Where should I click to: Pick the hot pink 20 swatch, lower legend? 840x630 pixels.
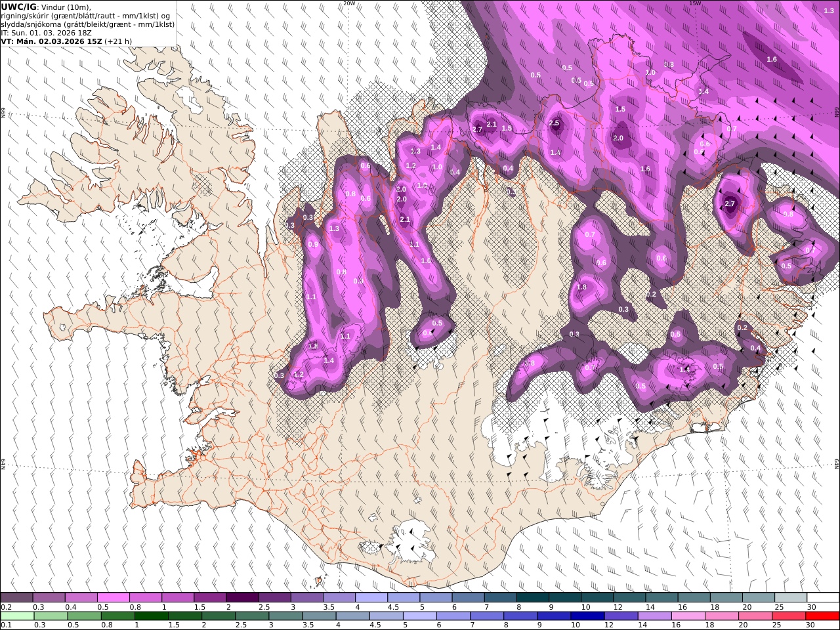coord(754,616)
